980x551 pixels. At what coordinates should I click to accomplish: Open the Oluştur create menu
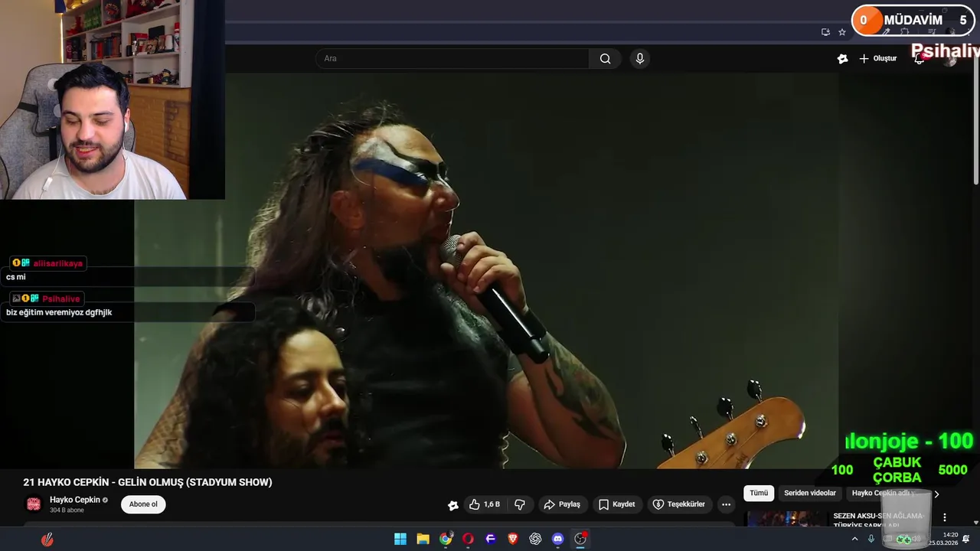click(877, 59)
